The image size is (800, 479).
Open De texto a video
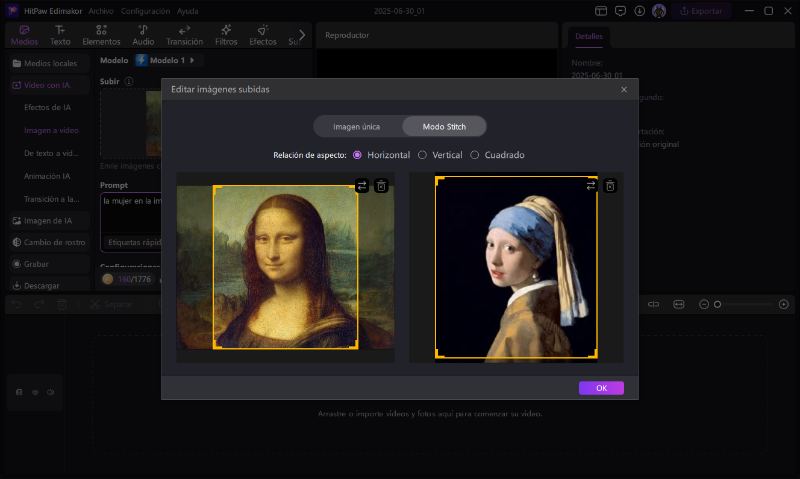[51, 153]
